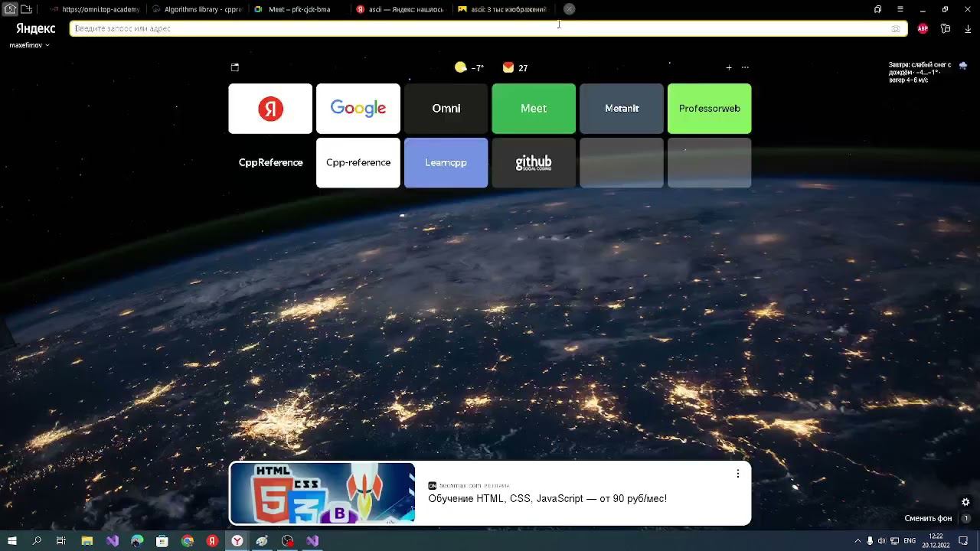Open the bookmarks collections icon in title bar
This screenshot has height=551, width=980.
point(877,9)
